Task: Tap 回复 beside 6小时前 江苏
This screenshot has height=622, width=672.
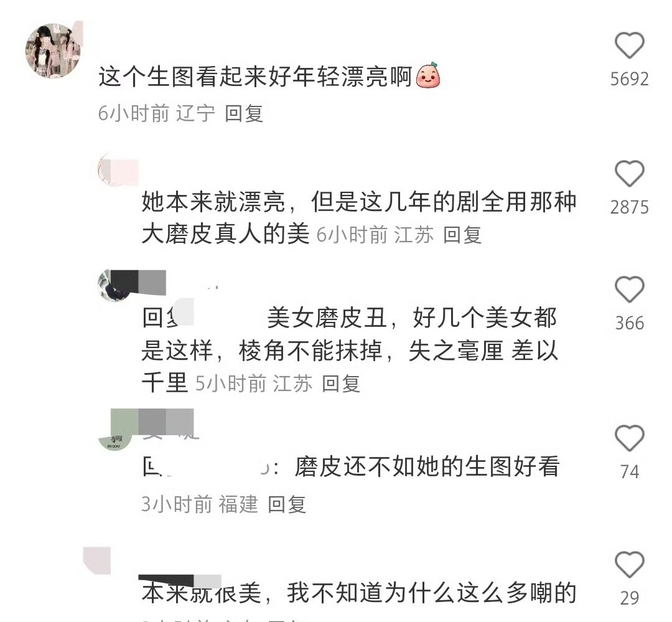Action: point(462,235)
